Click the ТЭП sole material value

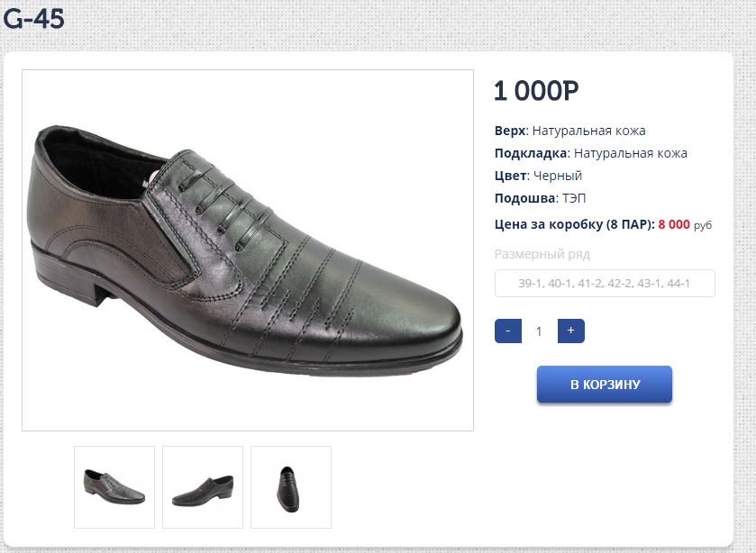click(574, 198)
